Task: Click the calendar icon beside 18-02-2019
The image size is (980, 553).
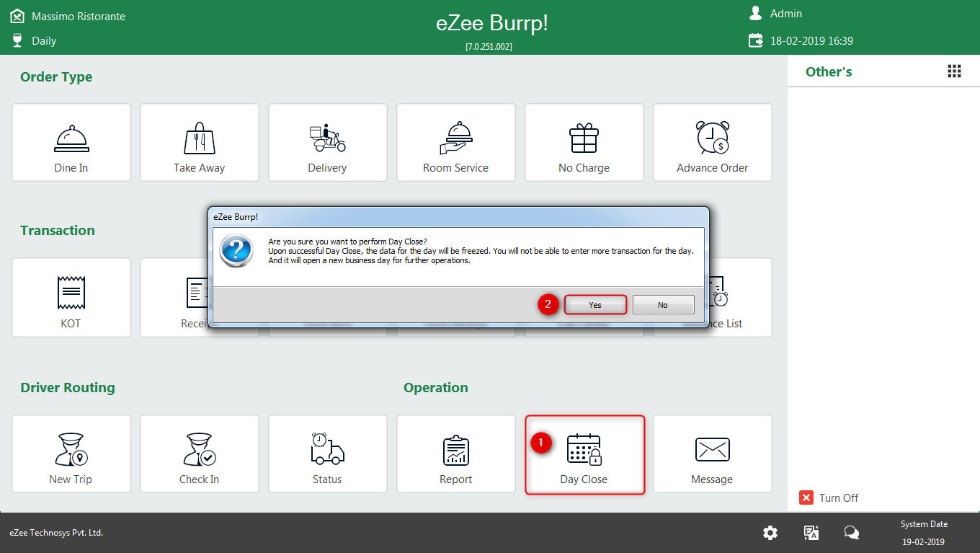Action: [x=756, y=40]
